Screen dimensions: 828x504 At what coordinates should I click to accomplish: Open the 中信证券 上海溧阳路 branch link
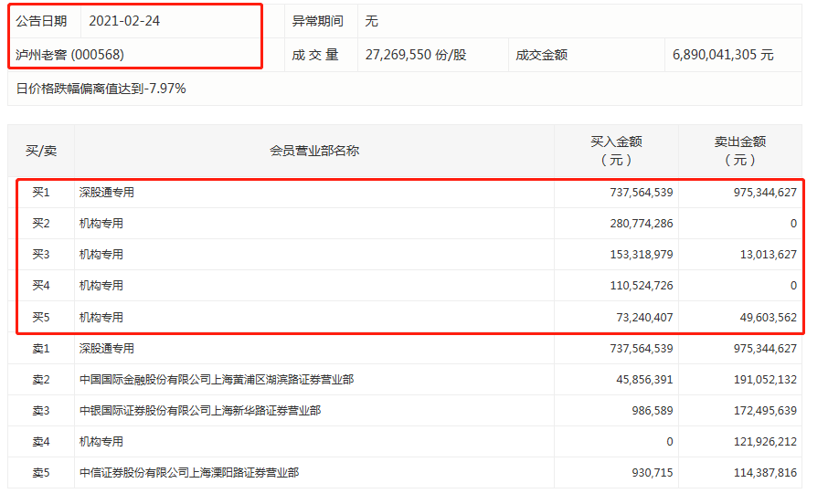188,472
